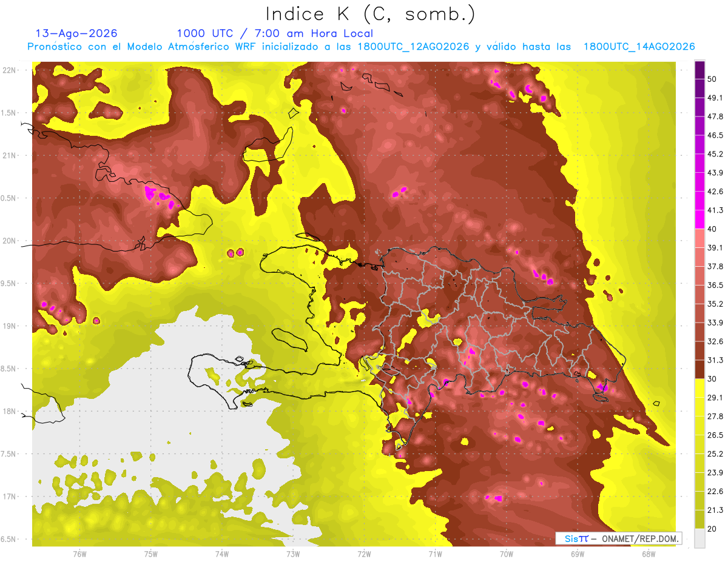Click the "17N" latitude label

coord(10,497)
